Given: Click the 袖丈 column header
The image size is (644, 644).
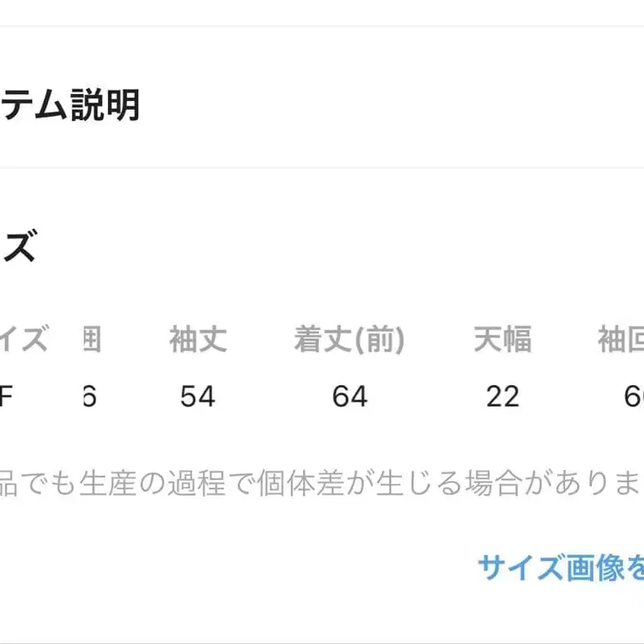Looking at the screenshot, I should (199, 339).
